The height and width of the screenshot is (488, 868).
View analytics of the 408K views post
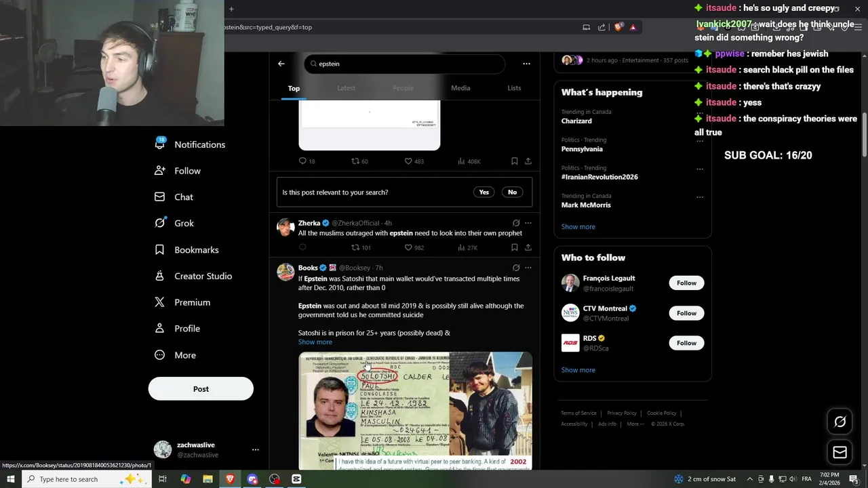pyautogui.click(x=469, y=161)
